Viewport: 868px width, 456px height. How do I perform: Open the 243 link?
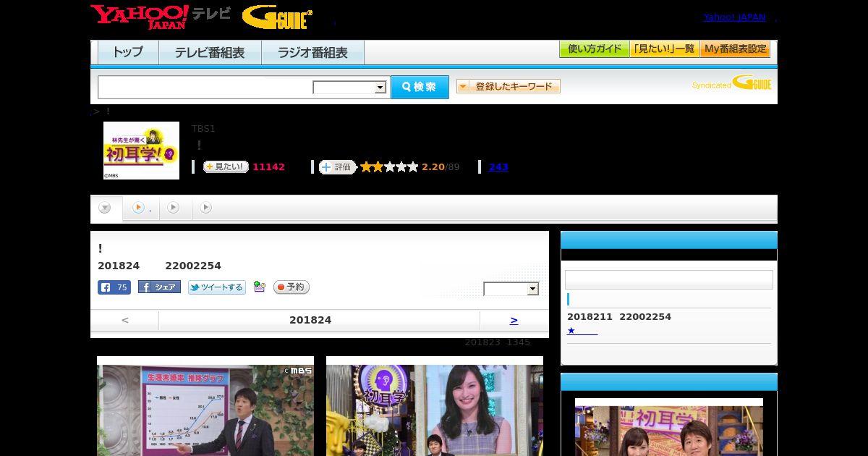(x=498, y=167)
